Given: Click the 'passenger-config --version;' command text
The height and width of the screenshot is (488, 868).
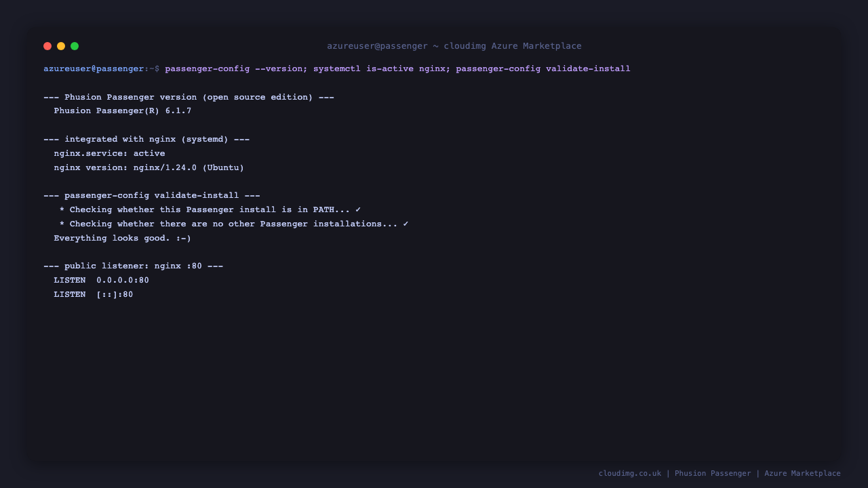Looking at the screenshot, I should [236, 68].
